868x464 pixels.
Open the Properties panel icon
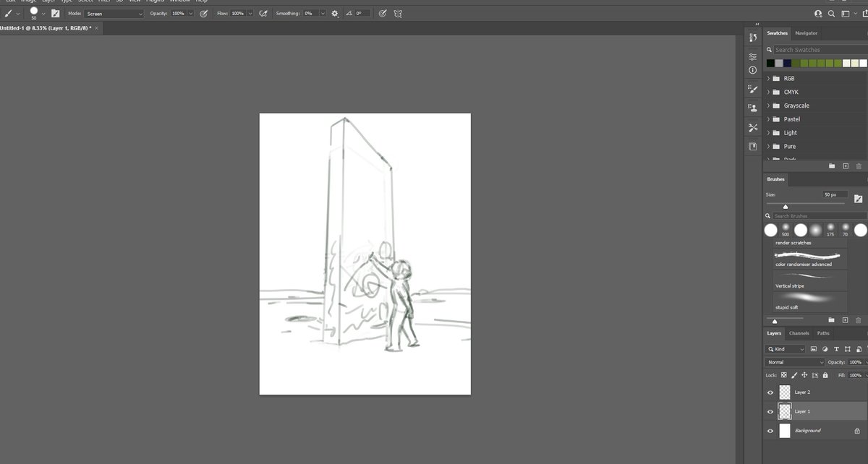752,56
